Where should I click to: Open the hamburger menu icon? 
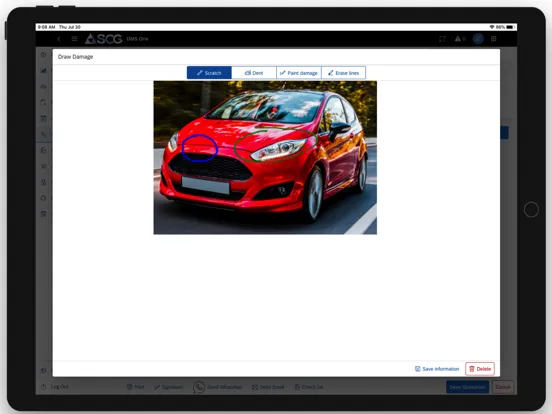tap(74, 39)
